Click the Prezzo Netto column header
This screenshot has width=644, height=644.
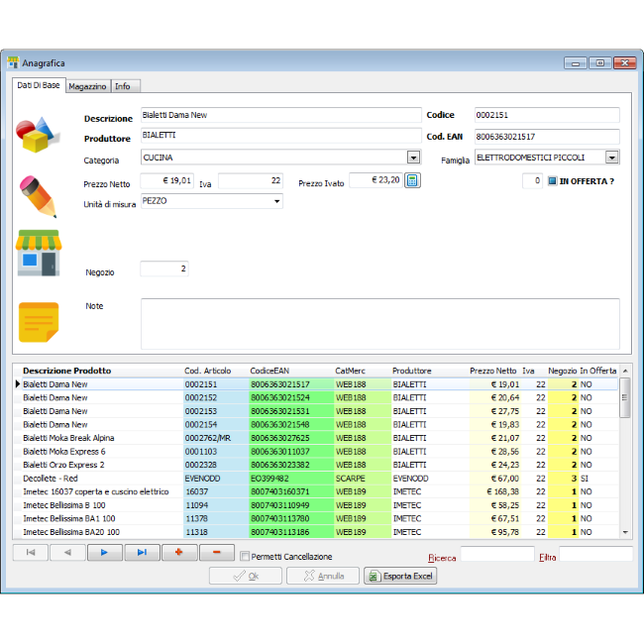pos(492,371)
